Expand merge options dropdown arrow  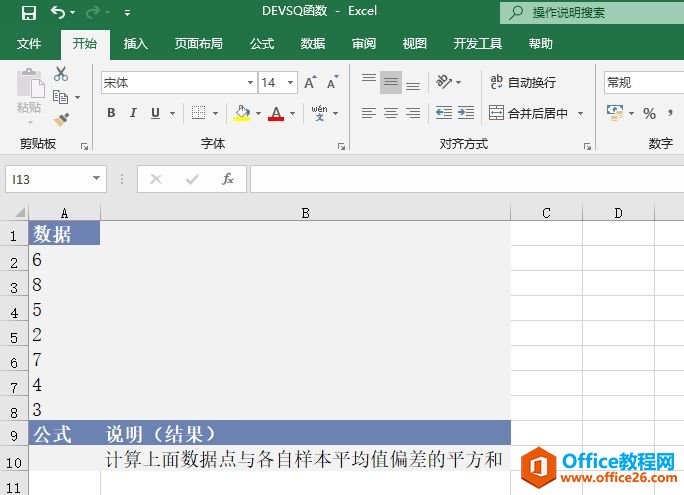[581, 113]
